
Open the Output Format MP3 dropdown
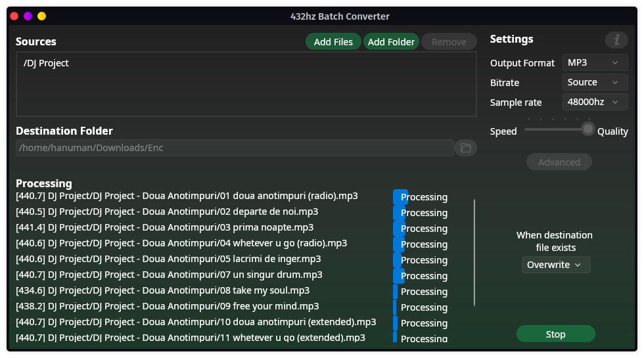(595, 62)
